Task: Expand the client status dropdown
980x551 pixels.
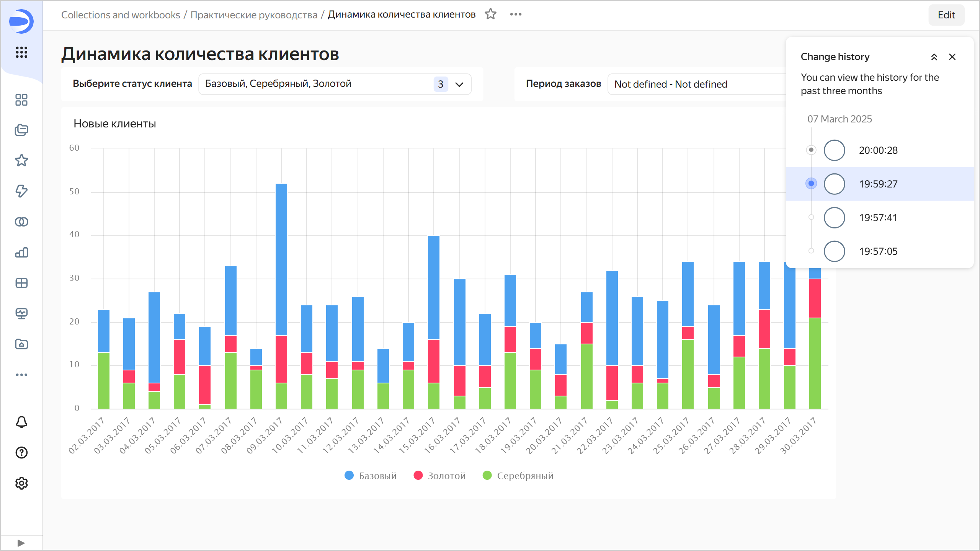Action: [x=459, y=84]
